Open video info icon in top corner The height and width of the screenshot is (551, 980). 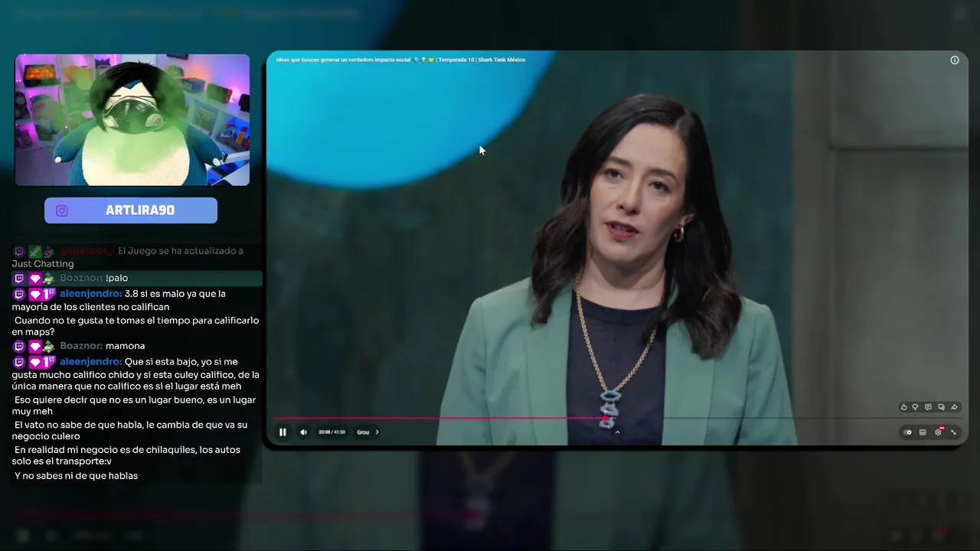pyautogui.click(x=955, y=60)
